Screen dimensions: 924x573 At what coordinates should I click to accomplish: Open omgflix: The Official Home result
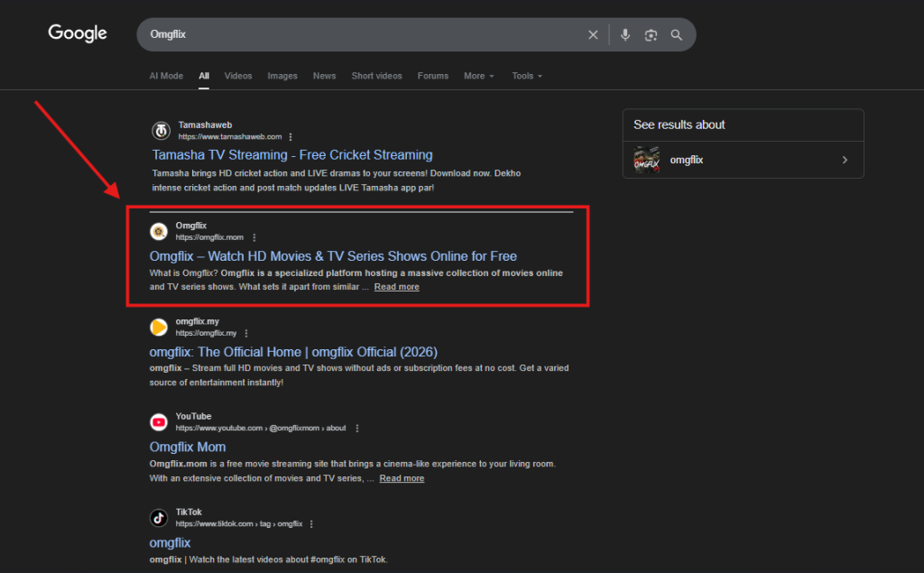[x=293, y=352]
